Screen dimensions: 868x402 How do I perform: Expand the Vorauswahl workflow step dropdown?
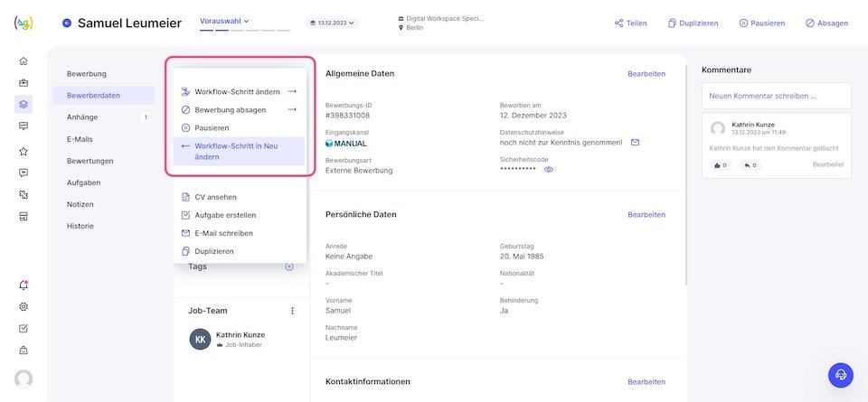point(224,20)
